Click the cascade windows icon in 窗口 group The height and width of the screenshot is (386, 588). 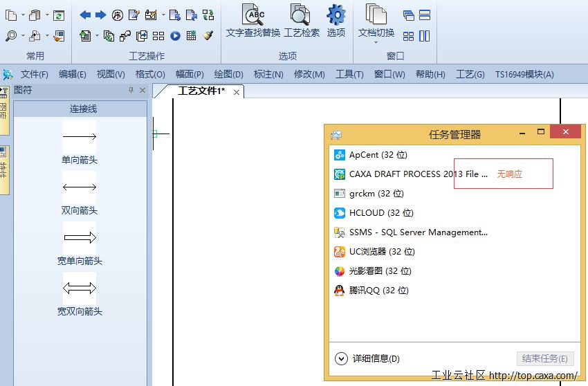tap(408, 15)
